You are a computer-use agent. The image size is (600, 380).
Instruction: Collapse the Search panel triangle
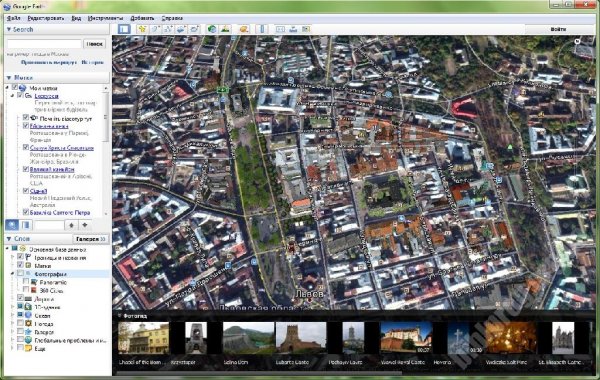pos(8,29)
